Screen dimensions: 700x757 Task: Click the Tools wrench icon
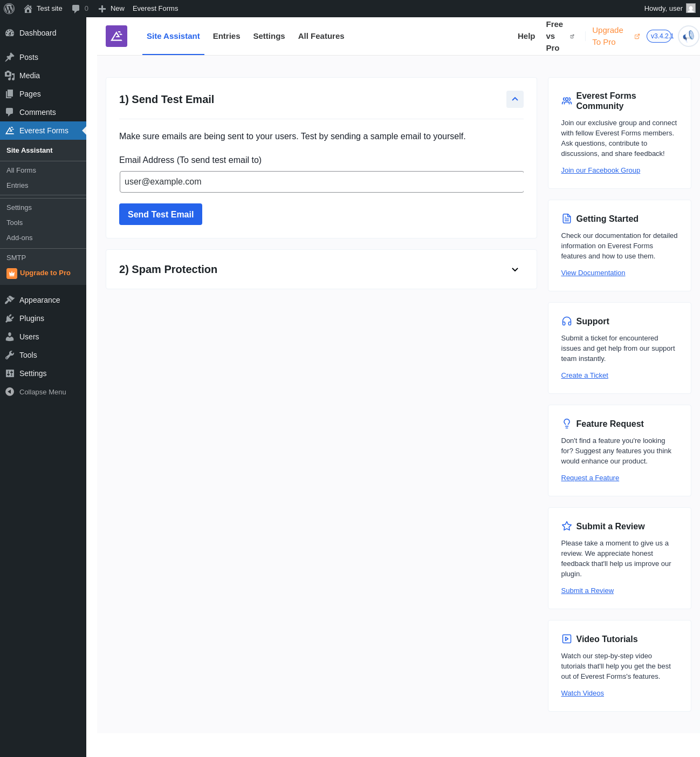tap(10, 355)
